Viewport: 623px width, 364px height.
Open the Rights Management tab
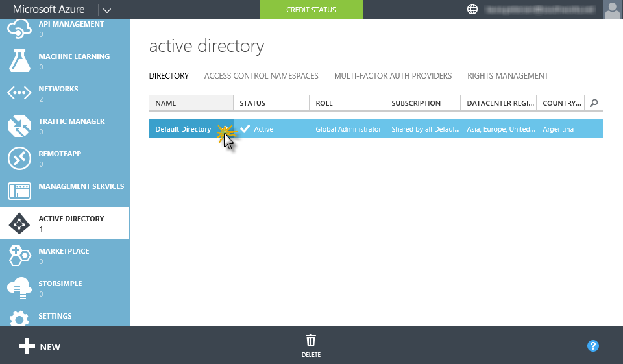click(507, 75)
